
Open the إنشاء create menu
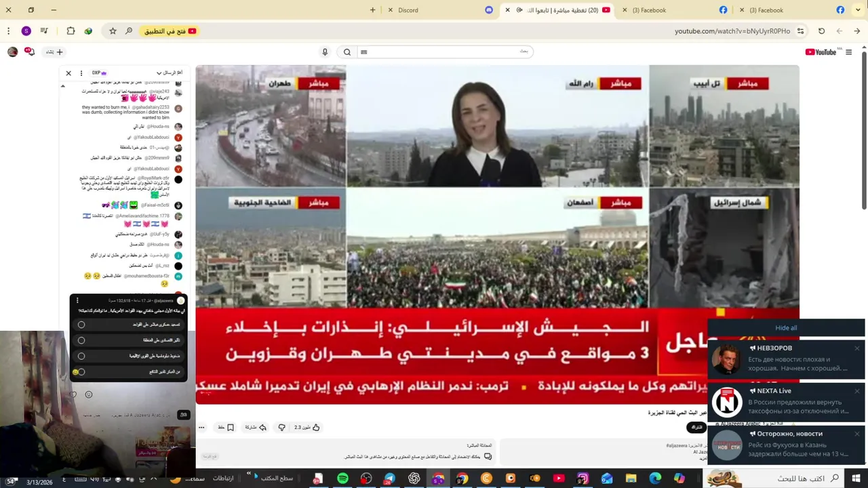(x=54, y=52)
